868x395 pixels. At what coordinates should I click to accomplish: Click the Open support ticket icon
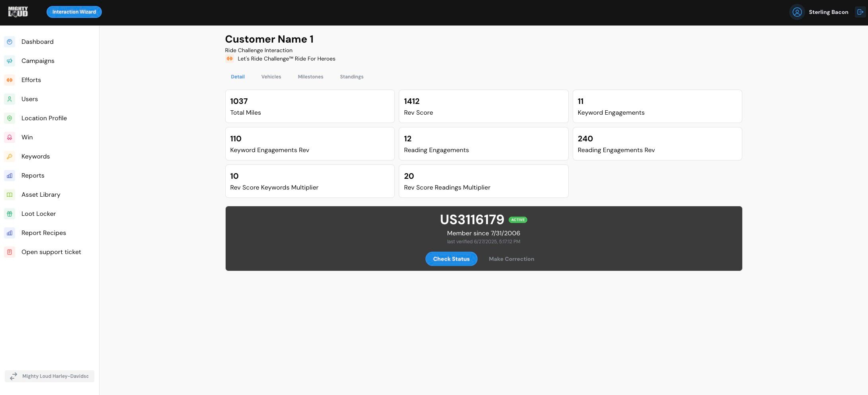pos(10,252)
